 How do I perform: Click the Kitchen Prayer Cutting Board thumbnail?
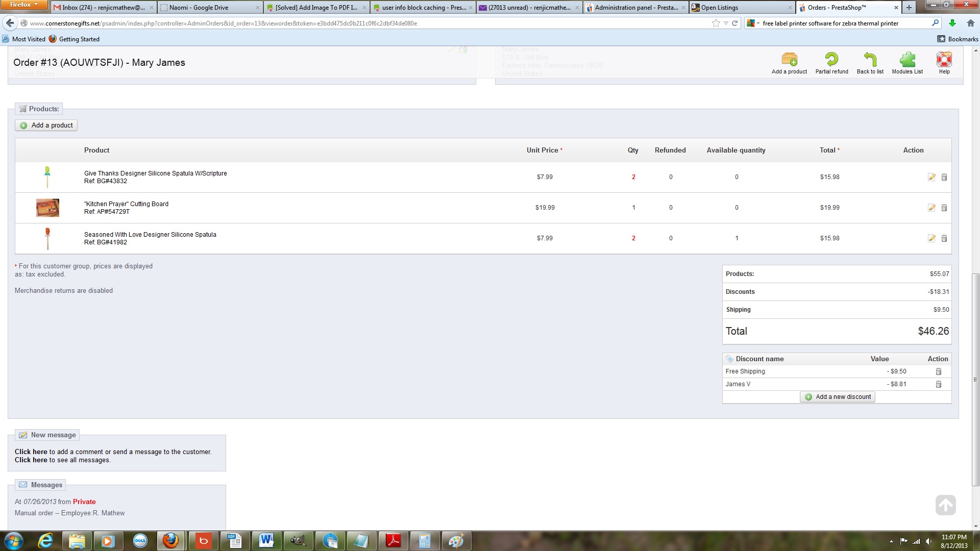47,208
